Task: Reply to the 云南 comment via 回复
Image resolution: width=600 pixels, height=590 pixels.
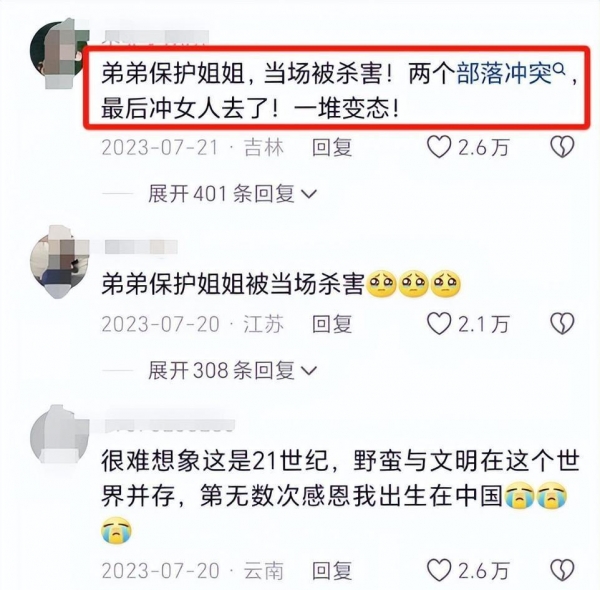Action: [332, 571]
